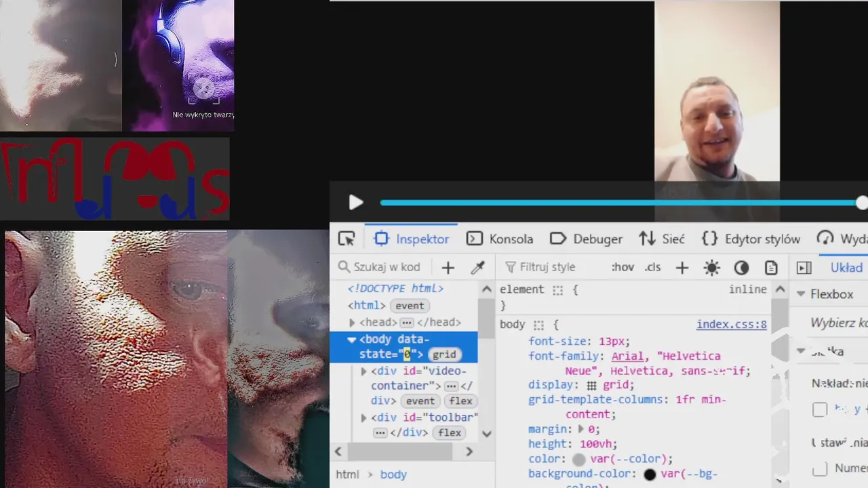The height and width of the screenshot is (488, 868).
Task: Click the Arial font-family link
Action: (627, 356)
